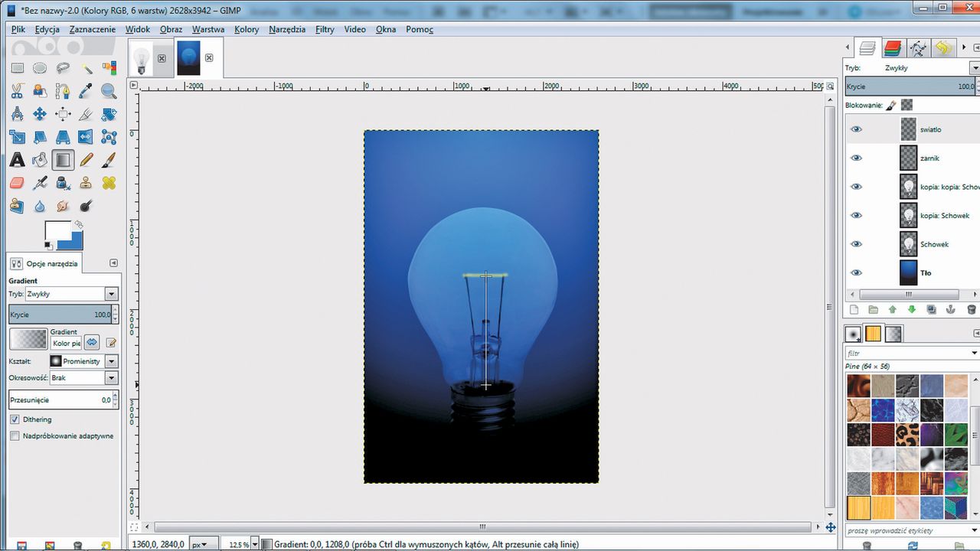Hide the zarnik layer with eye icon

pyautogui.click(x=857, y=158)
